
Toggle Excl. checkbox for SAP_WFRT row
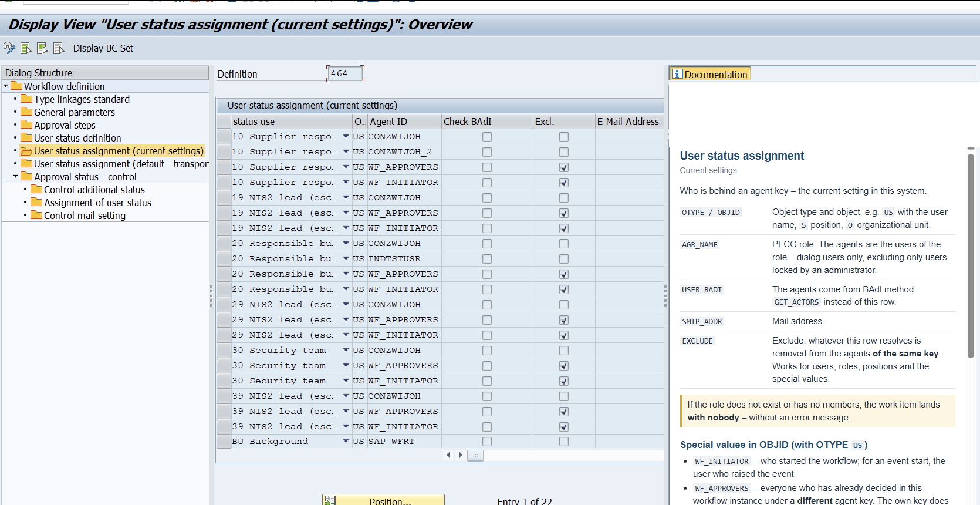[564, 442]
